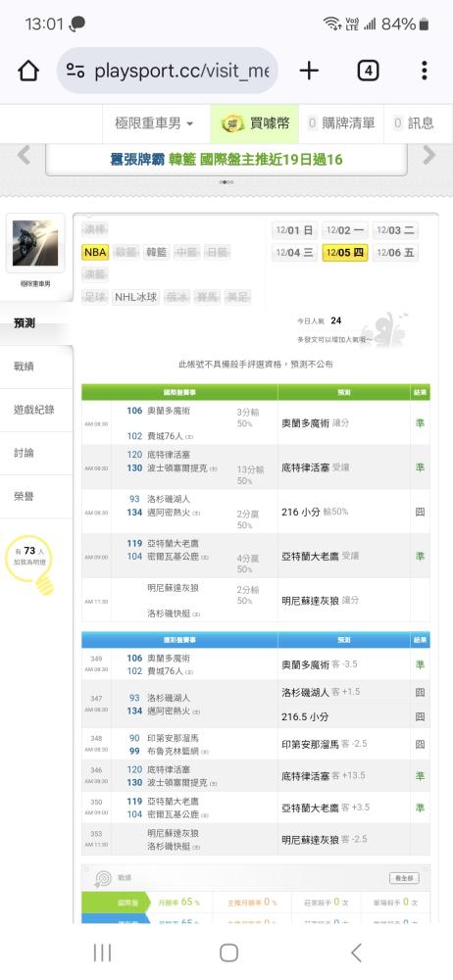Expand the 極限重車男 user dropdown
Image resolution: width=453 pixels, height=980 pixels.
[154, 123]
